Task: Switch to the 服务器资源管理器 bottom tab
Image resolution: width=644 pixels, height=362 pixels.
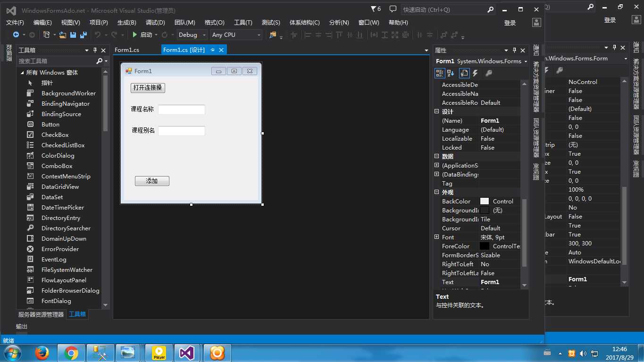Action: pos(41,314)
